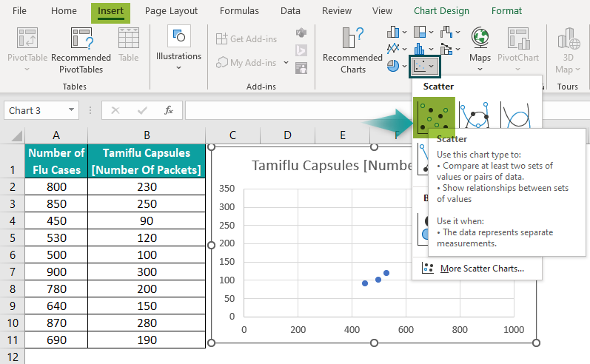
Task: Select row 12 header
Action: 13,357
